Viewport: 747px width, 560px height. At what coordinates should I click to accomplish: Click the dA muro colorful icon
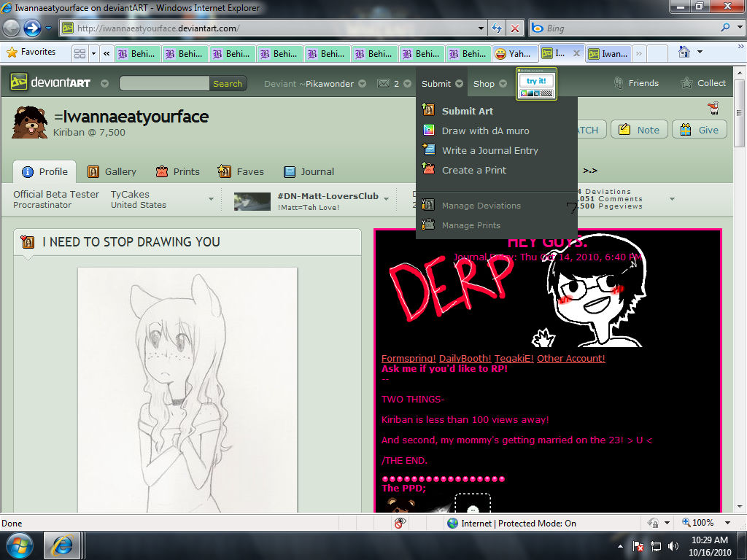[429, 131]
